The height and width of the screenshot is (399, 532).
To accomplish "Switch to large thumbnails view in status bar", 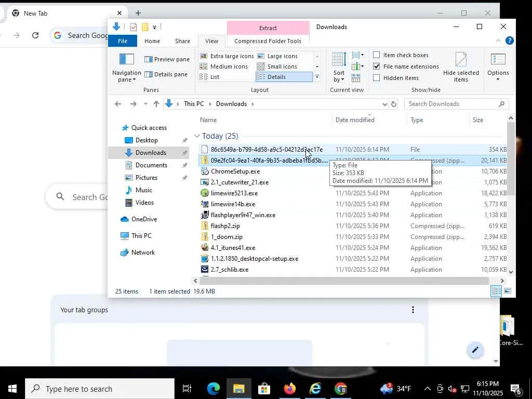I will [x=508, y=291].
